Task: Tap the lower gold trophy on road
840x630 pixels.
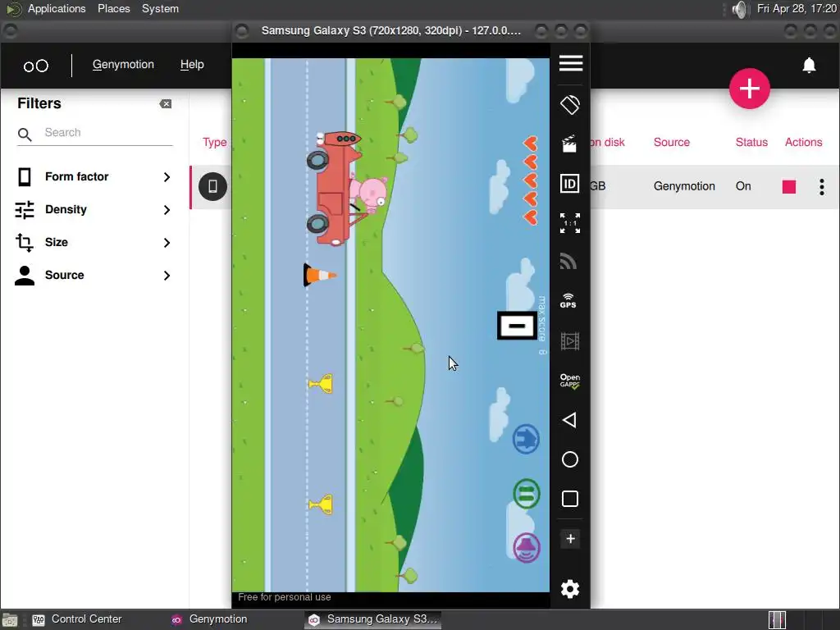Action: pyautogui.click(x=321, y=504)
